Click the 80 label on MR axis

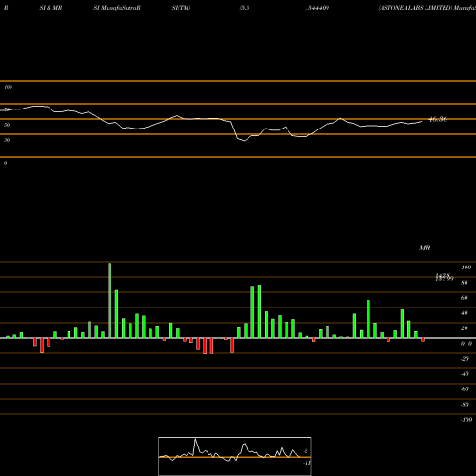coord(465,283)
